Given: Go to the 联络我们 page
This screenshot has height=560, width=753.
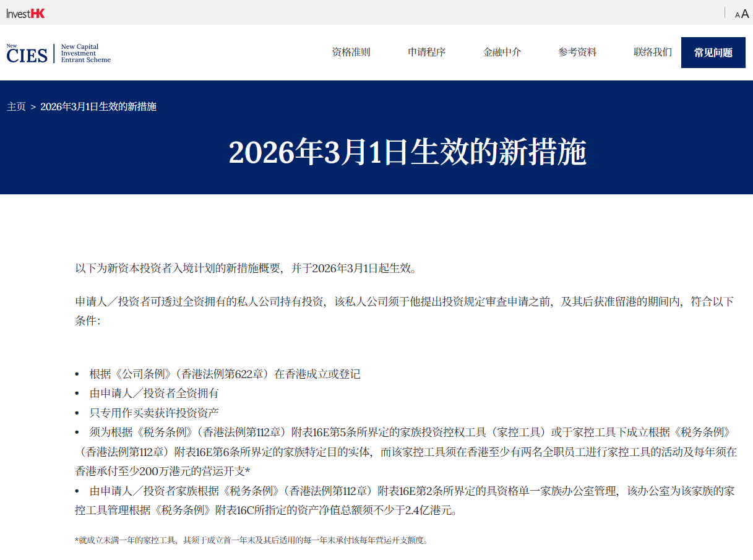Looking at the screenshot, I should tap(652, 53).
